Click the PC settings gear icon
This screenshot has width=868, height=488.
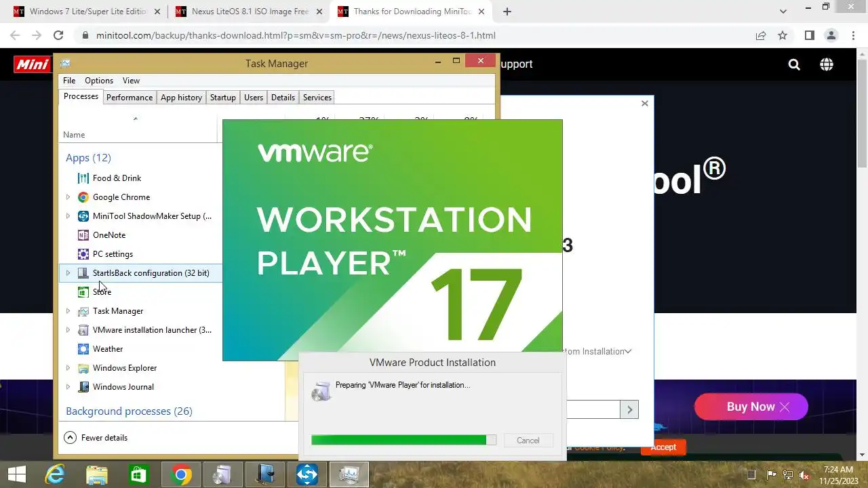pyautogui.click(x=83, y=254)
